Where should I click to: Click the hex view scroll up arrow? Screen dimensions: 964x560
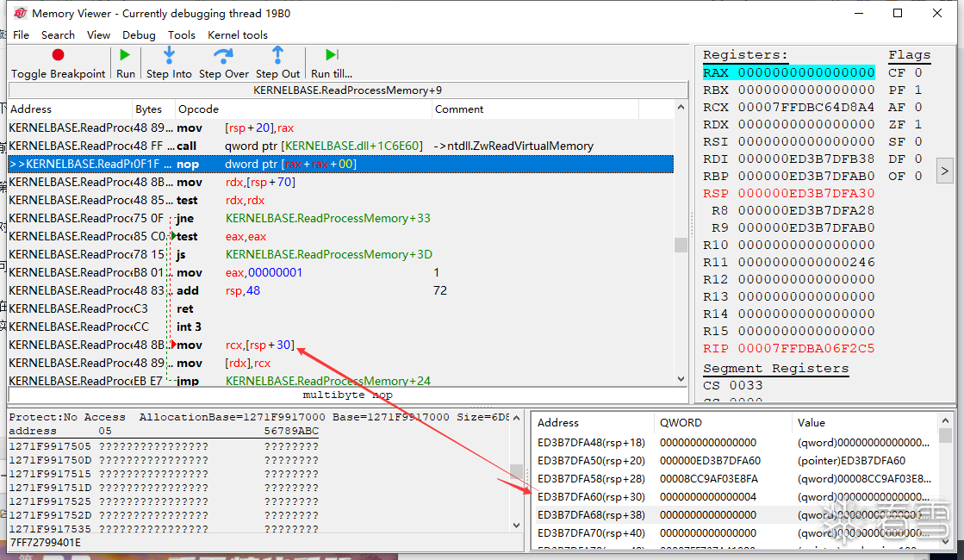click(x=516, y=418)
